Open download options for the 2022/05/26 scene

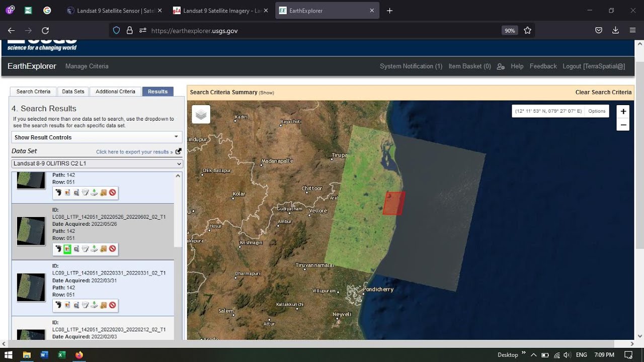[x=94, y=249]
